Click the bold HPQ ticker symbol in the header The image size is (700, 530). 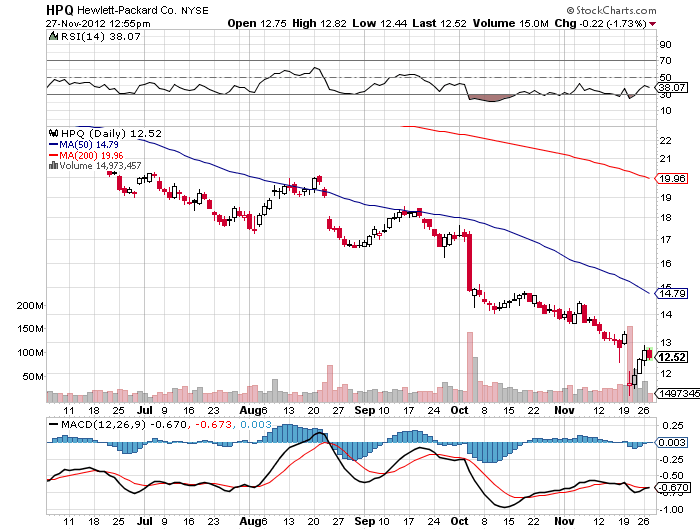(x=60, y=10)
